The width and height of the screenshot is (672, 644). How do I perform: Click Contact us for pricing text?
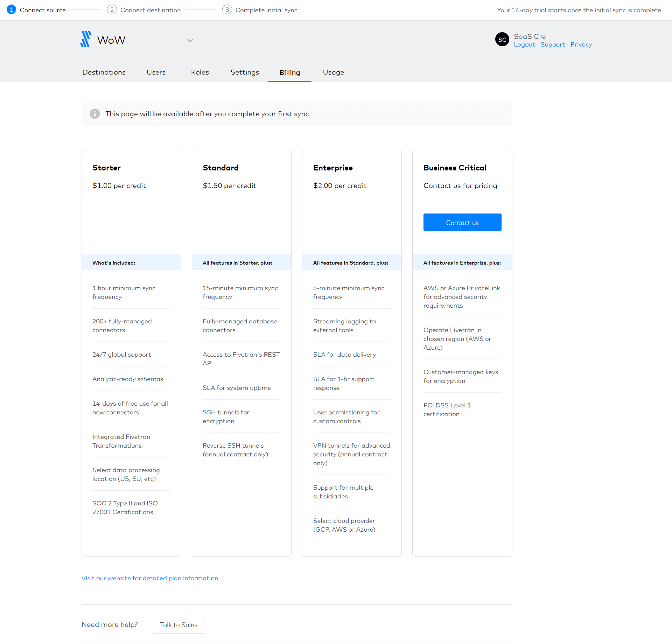coord(460,185)
